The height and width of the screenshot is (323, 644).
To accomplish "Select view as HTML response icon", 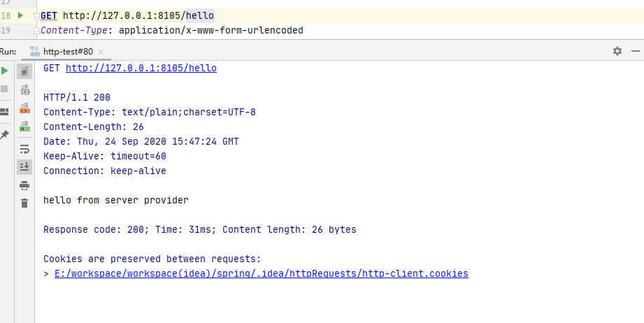I will pyautogui.click(x=24, y=127).
